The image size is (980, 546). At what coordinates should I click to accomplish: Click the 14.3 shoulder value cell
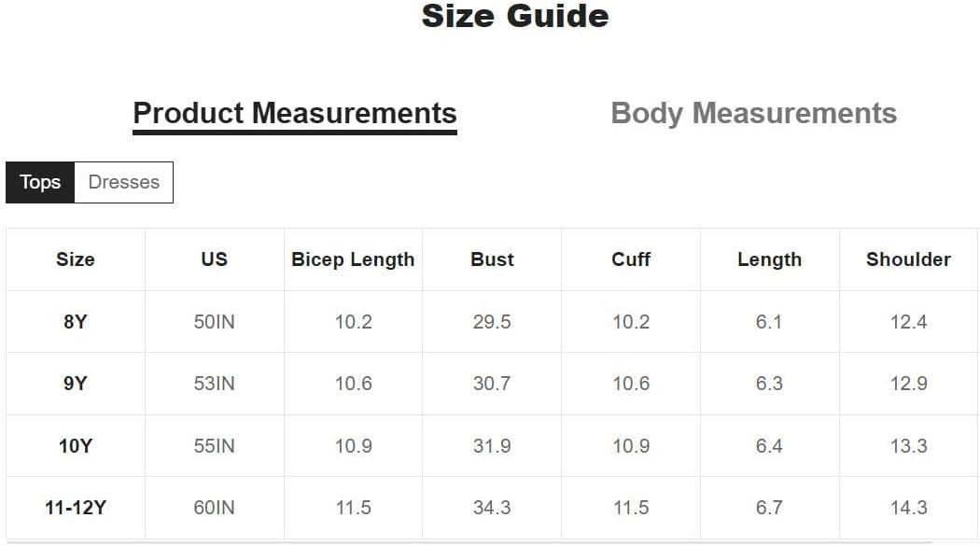908,508
